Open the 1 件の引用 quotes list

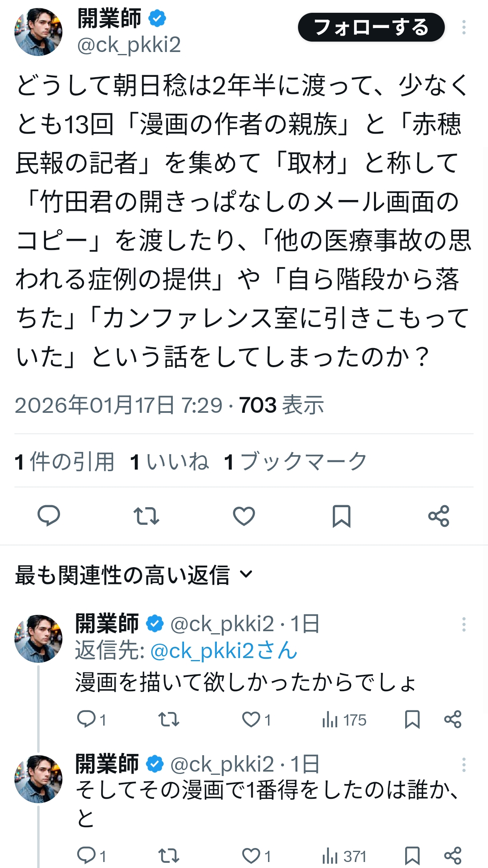click(64, 461)
